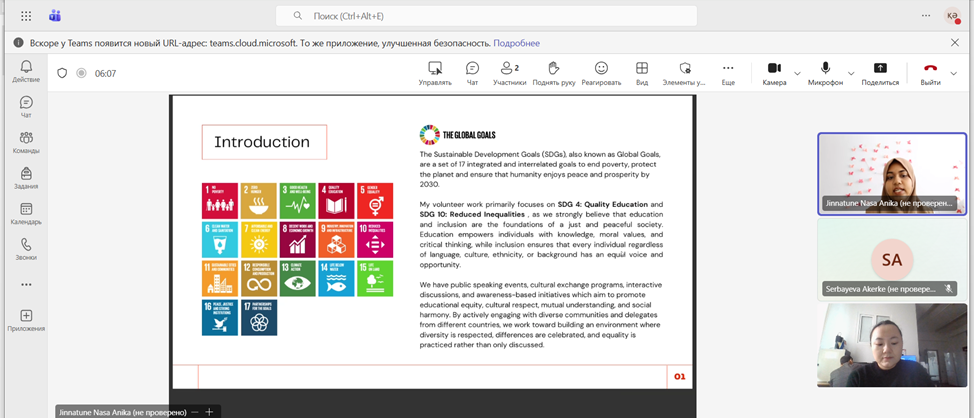Expand the Leave call options arrow
Image resolution: width=974 pixels, height=418 pixels.
(953, 73)
